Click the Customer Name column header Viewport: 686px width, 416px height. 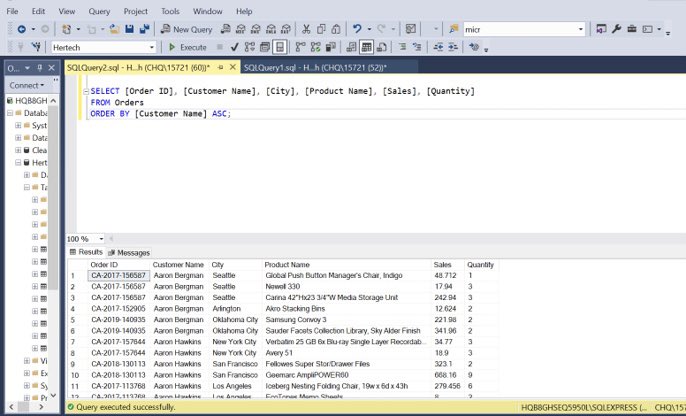pyautogui.click(x=178, y=265)
